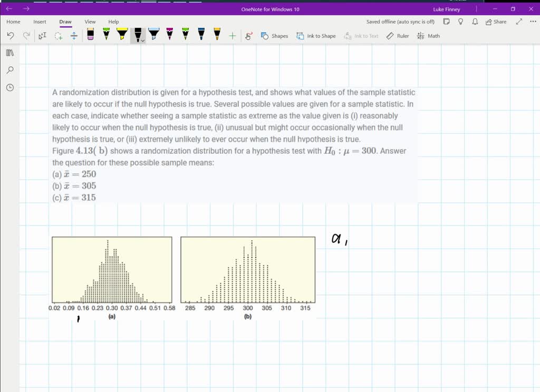The width and height of the screenshot is (540, 392).
Task: Switch to the Insert tab
Action: (40, 22)
